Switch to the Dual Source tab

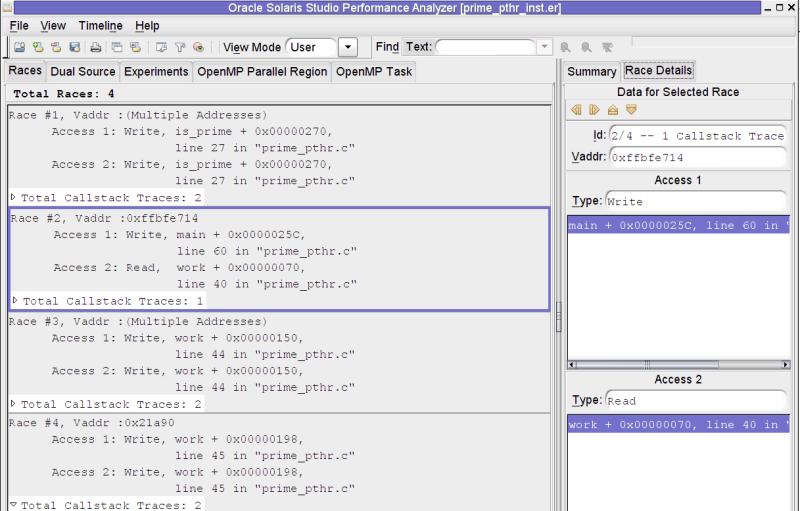click(x=83, y=71)
